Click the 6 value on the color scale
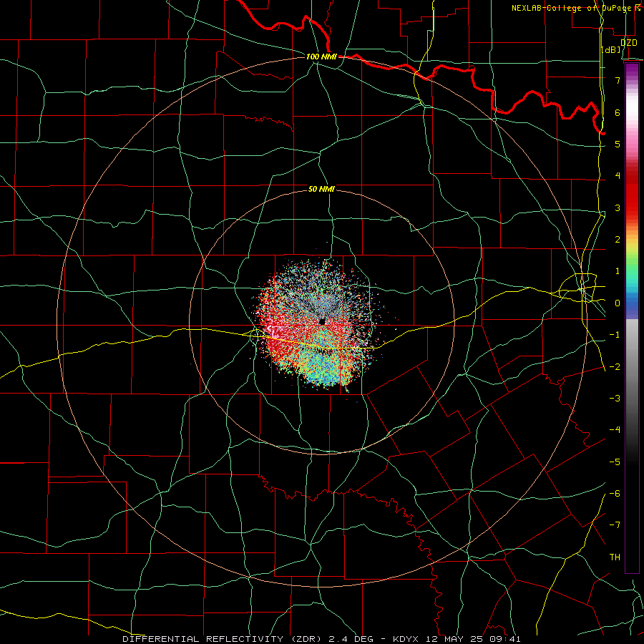644x644 pixels. pos(618,112)
